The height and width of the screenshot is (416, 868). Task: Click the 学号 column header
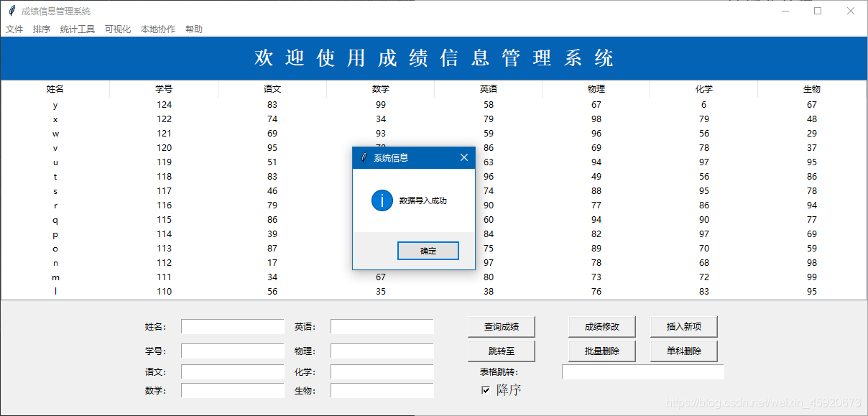point(164,89)
